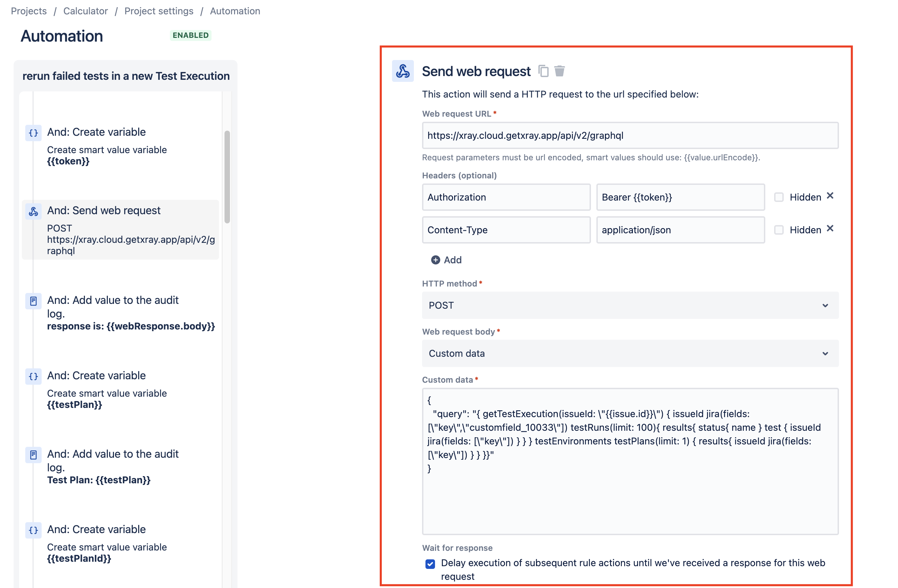The image size is (898, 588).
Task: Click the Create variable {{token}} braces icon
Action: (33, 133)
